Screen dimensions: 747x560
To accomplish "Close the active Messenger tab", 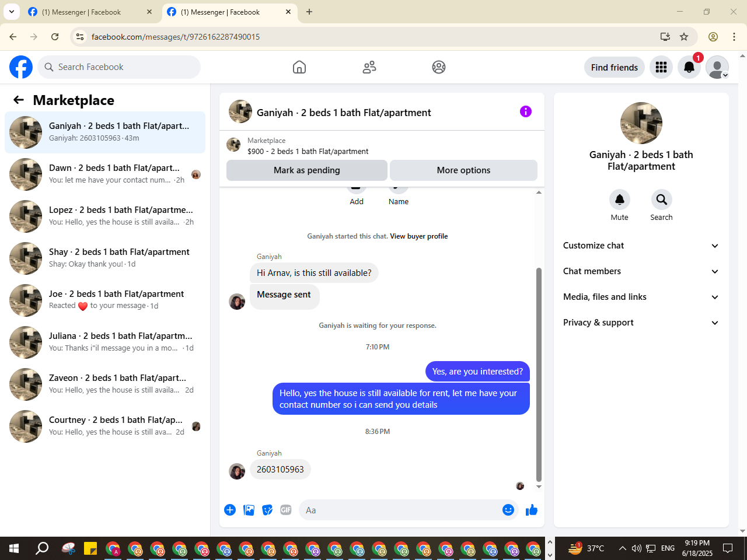I will click(x=288, y=12).
